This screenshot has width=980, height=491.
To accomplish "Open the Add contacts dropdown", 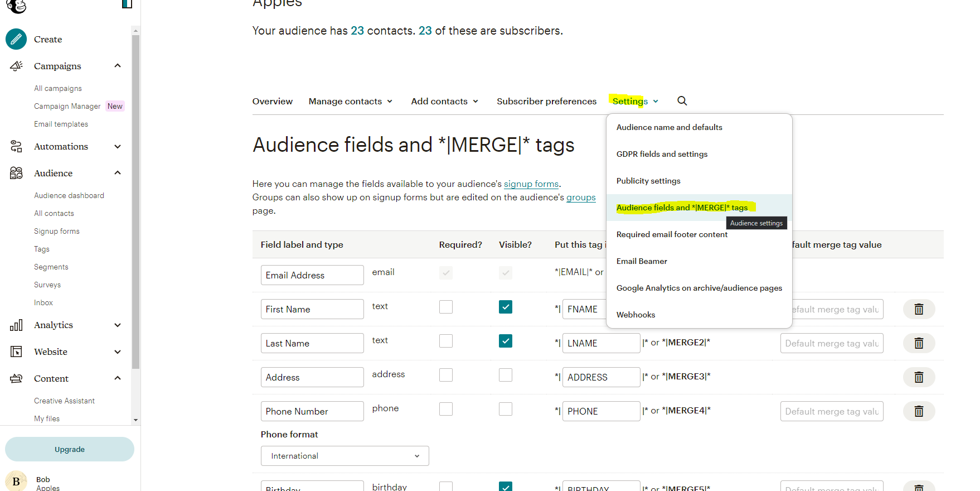I will click(x=445, y=101).
